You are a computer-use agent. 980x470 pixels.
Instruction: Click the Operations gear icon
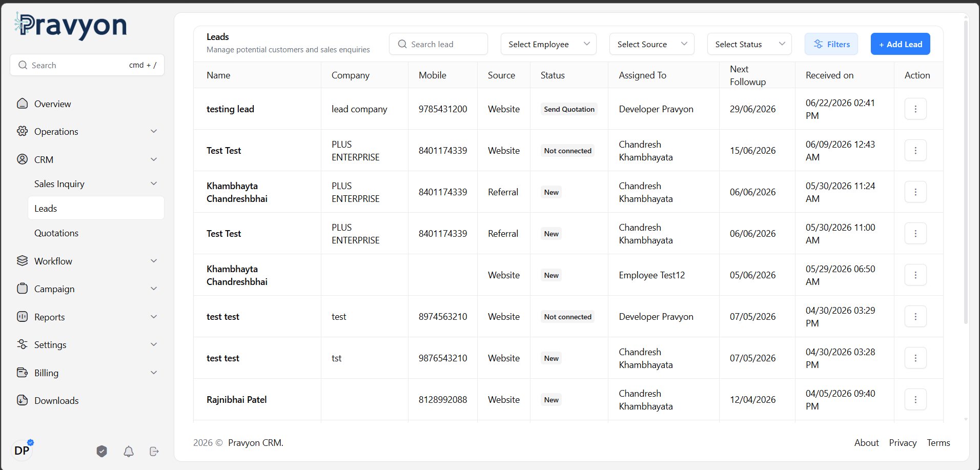(22, 131)
